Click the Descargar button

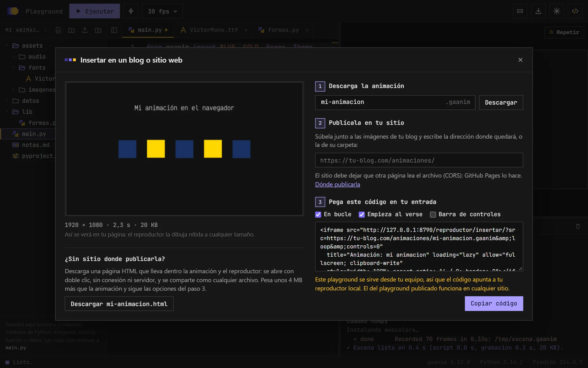501,102
